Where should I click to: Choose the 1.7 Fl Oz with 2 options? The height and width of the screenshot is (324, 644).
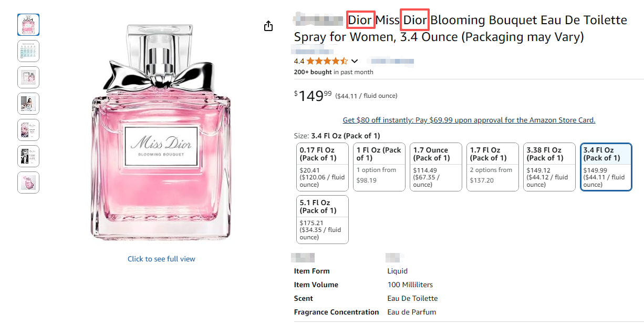(x=493, y=167)
